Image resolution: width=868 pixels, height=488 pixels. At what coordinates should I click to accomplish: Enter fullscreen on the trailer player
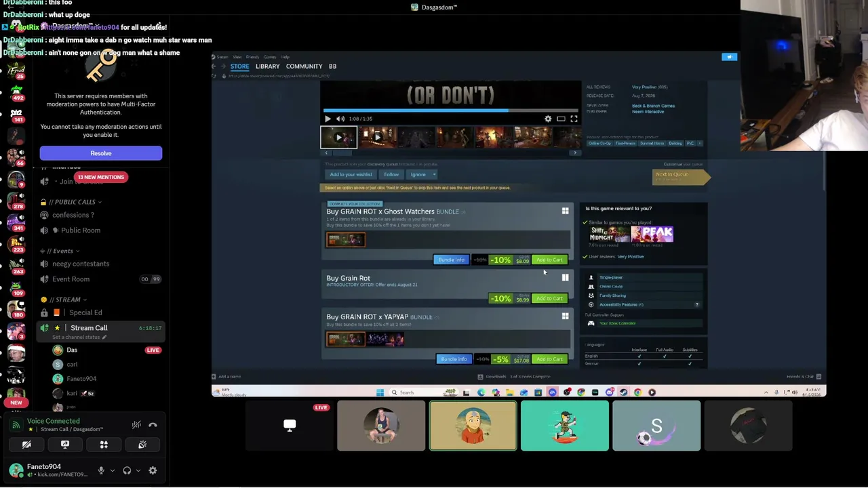(574, 119)
